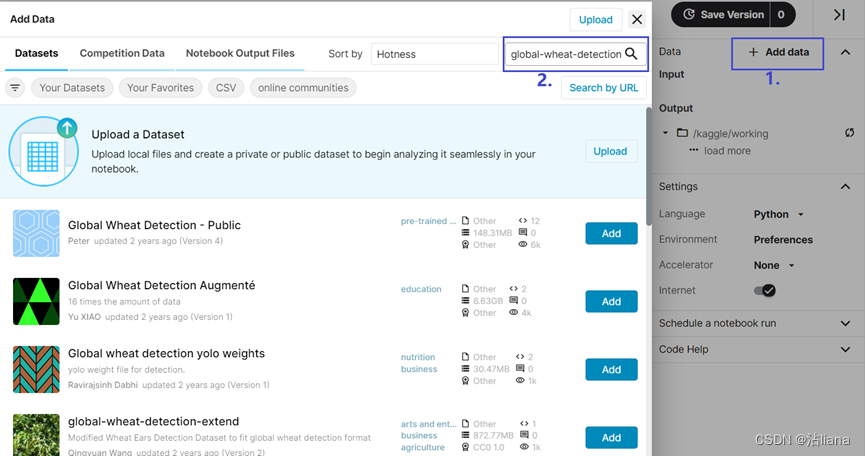The width and height of the screenshot is (865, 456).
Task: Click load more ellipsis under Output
Action: [693, 150]
